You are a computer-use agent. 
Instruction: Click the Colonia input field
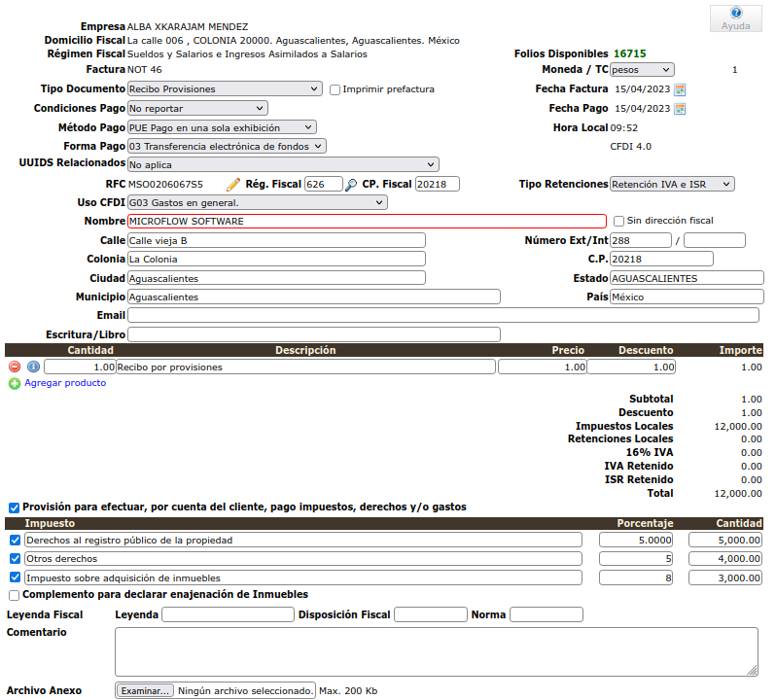point(276,259)
